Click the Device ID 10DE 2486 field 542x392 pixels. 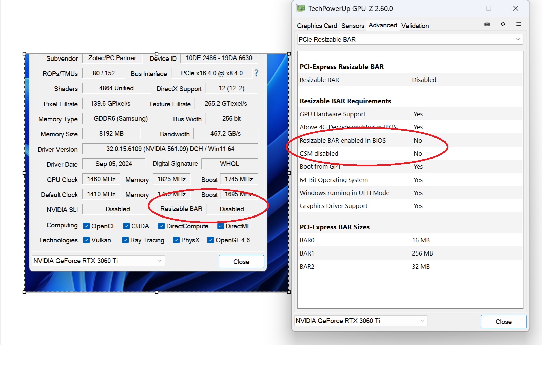pos(219,58)
